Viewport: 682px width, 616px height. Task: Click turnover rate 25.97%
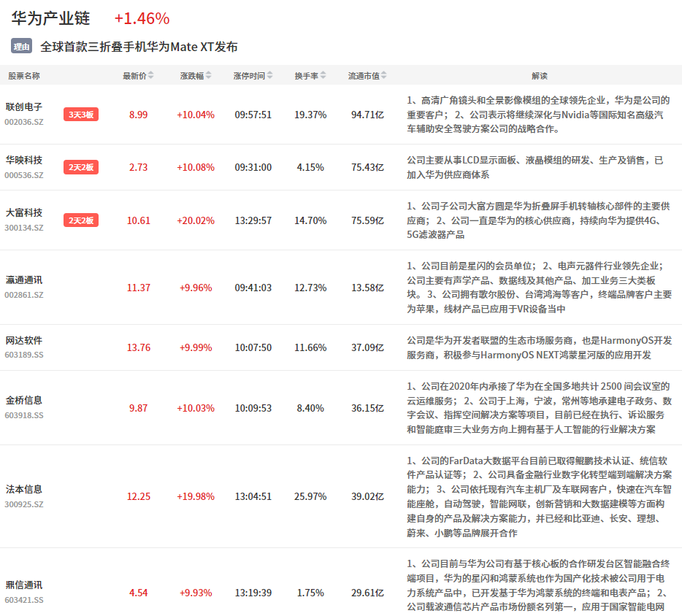coord(310,496)
